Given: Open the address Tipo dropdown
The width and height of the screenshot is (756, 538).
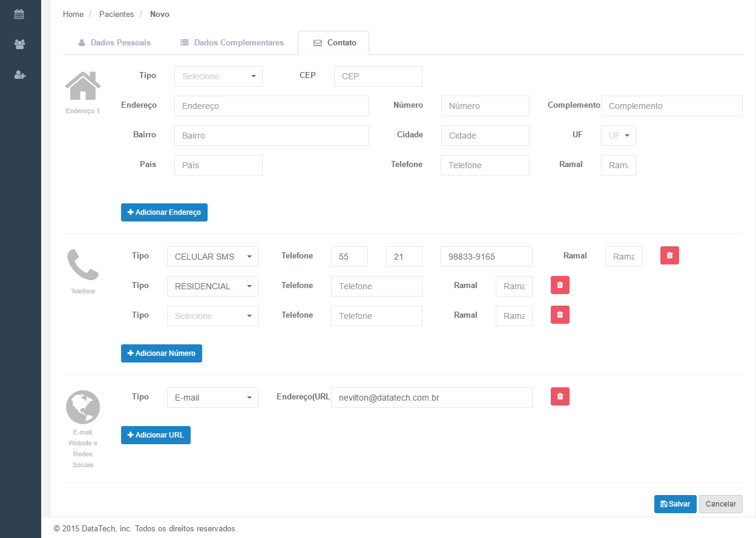Looking at the screenshot, I should click(x=218, y=76).
